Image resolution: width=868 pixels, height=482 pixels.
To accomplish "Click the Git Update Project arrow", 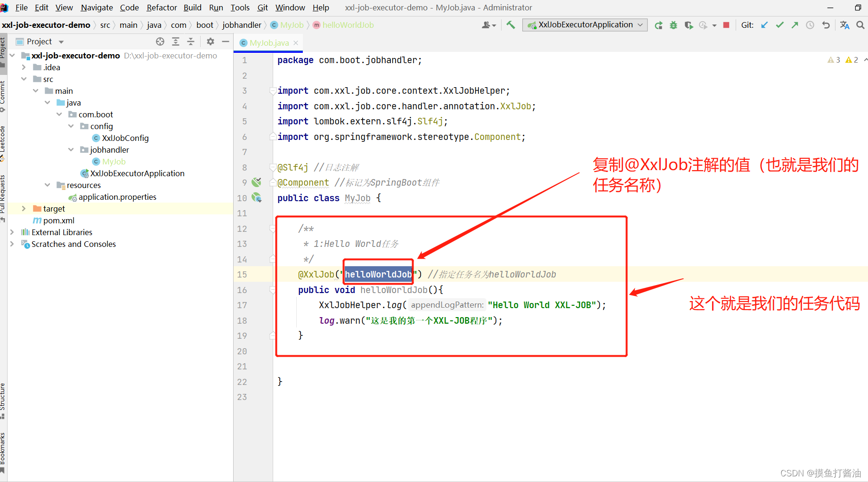I will [x=764, y=25].
